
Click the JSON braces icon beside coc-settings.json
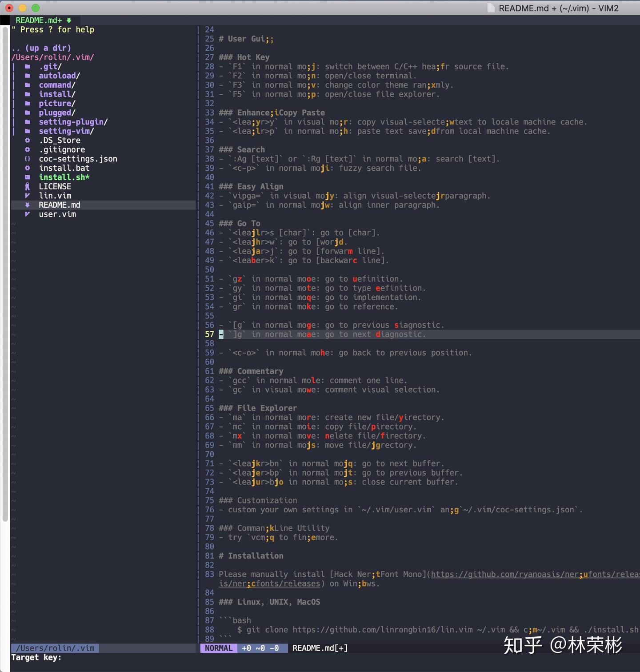click(x=28, y=159)
